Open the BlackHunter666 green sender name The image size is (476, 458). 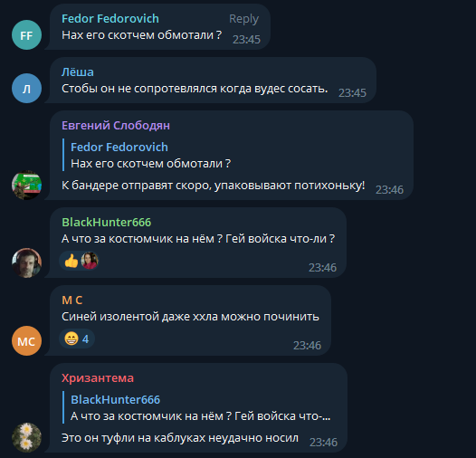coord(106,222)
